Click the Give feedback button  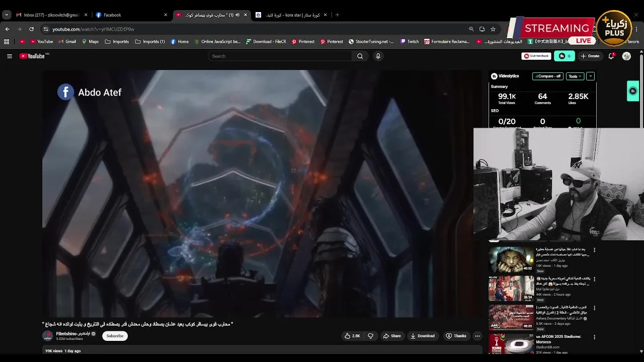[x=536, y=56]
